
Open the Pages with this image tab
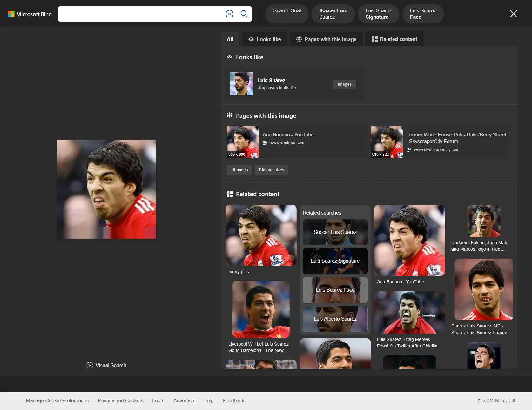click(x=326, y=39)
